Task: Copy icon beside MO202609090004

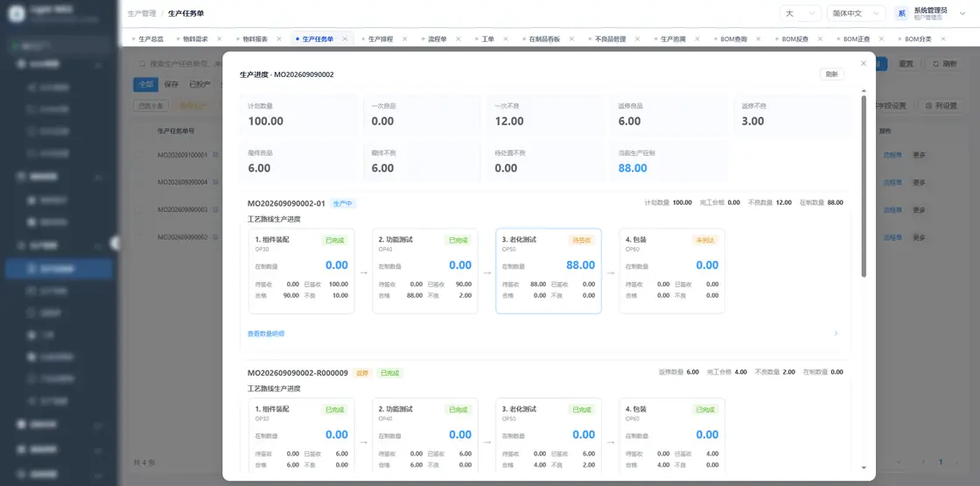Action: [214, 182]
